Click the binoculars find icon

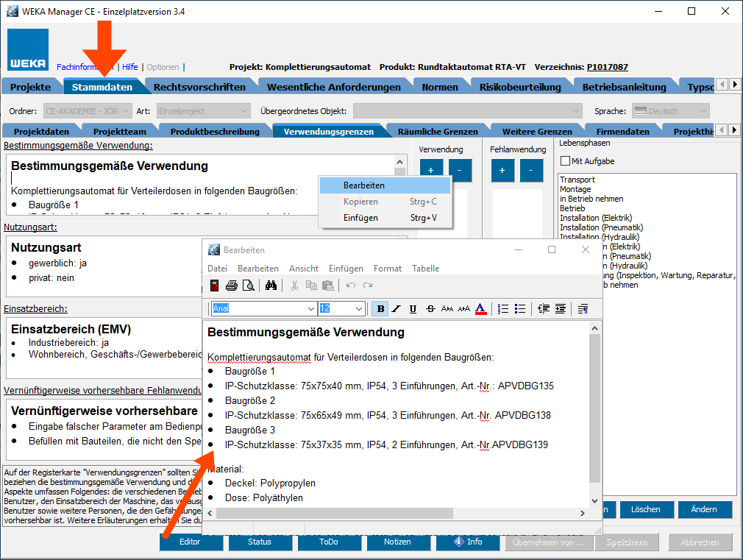click(x=271, y=286)
